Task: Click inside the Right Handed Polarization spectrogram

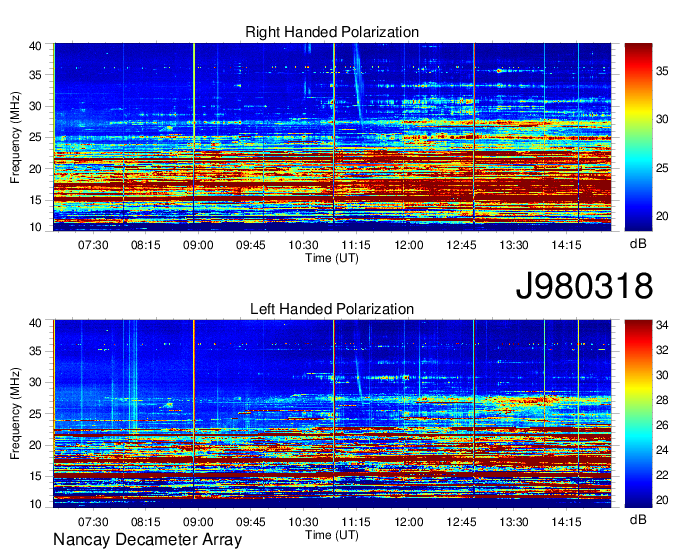Action: point(332,137)
